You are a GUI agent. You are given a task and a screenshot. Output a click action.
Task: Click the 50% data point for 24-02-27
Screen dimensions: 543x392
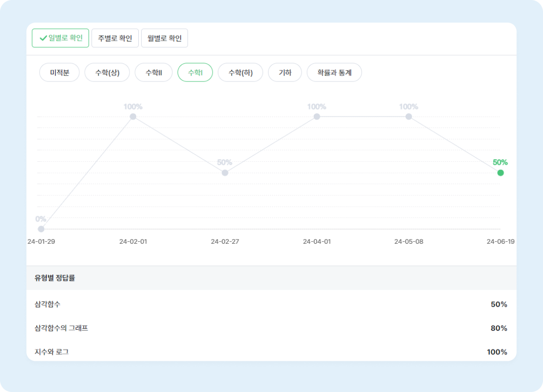click(225, 173)
